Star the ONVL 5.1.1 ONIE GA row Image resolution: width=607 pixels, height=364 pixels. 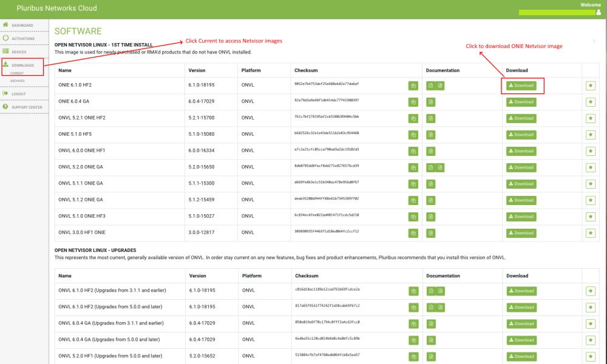click(591, 184)
